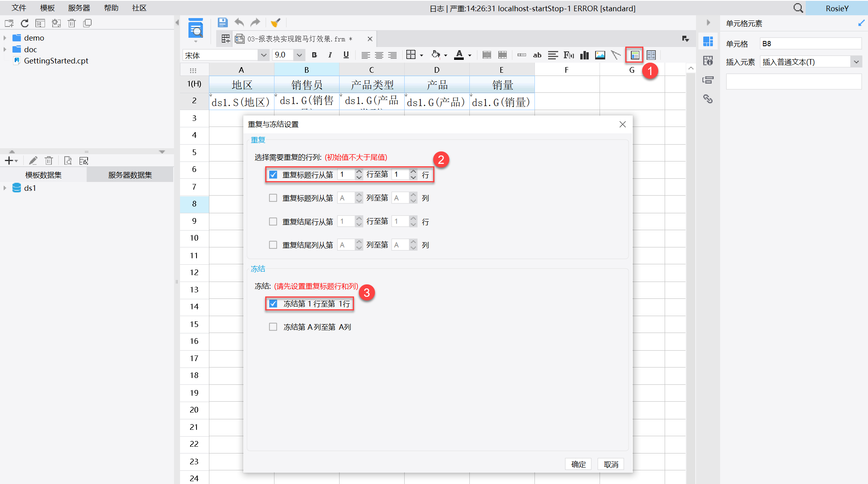
Task: Insert a chart via chart icon
Action: (x=584, y=55)
